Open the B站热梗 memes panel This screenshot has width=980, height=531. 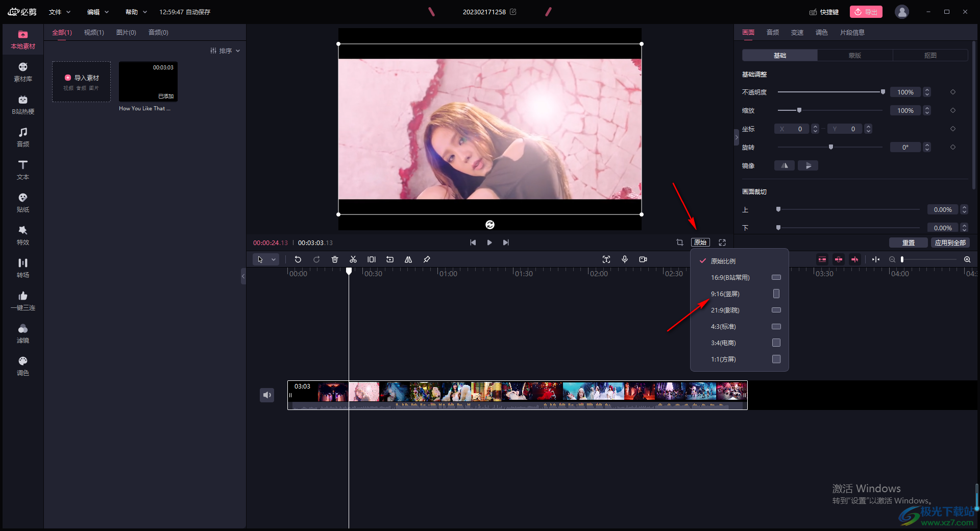click(x=23, y=105)
